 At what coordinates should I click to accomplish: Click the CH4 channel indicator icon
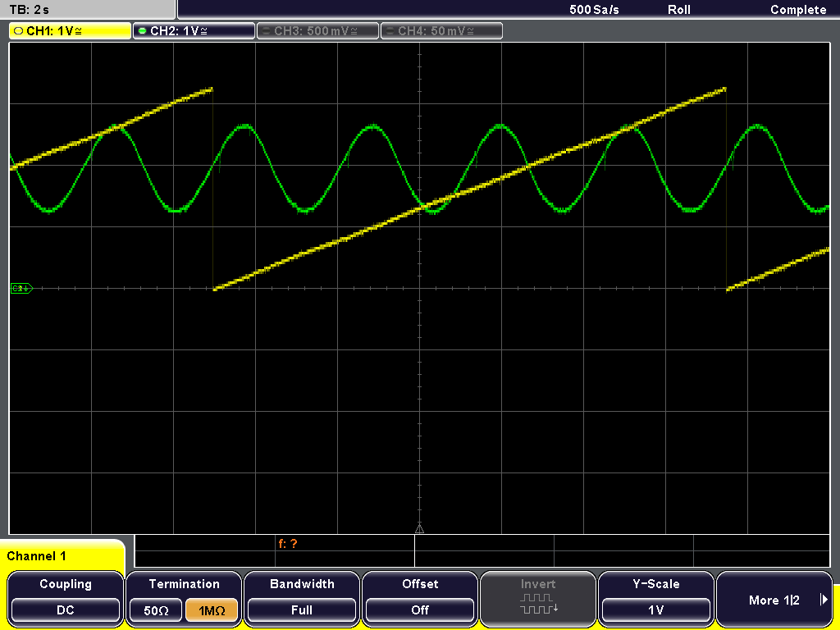point(392,30)
